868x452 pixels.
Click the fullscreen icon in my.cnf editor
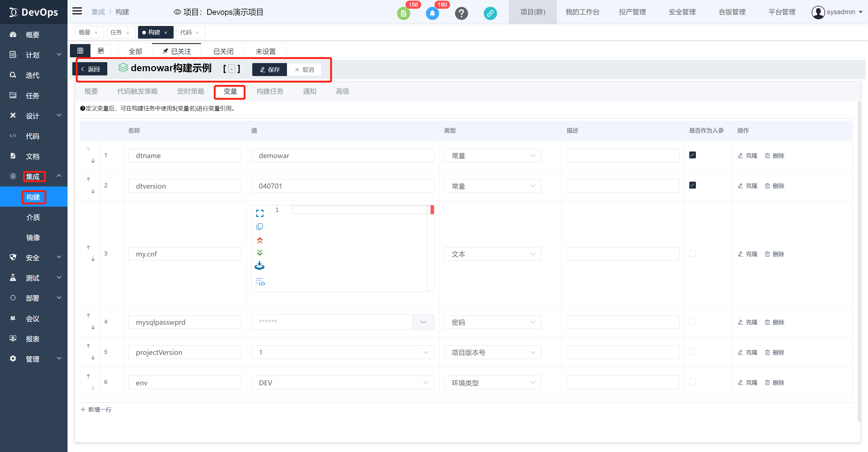259,213
